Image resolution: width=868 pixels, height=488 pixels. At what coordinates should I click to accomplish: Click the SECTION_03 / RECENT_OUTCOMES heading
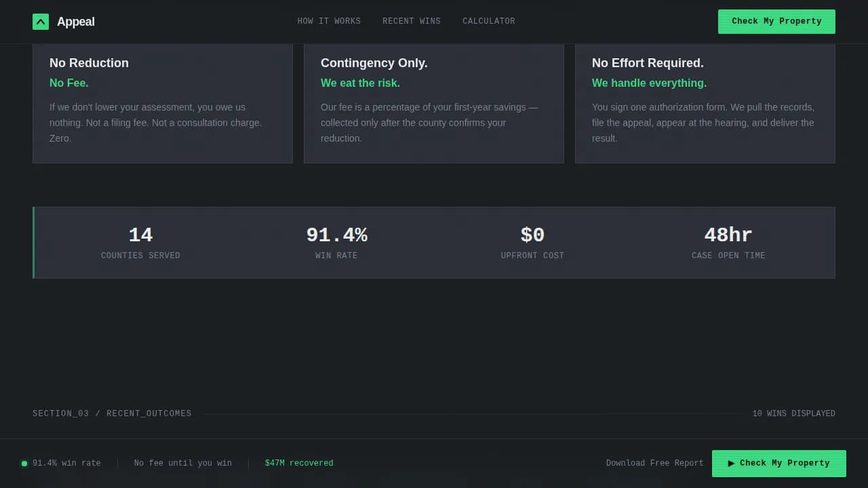[112, 413]
